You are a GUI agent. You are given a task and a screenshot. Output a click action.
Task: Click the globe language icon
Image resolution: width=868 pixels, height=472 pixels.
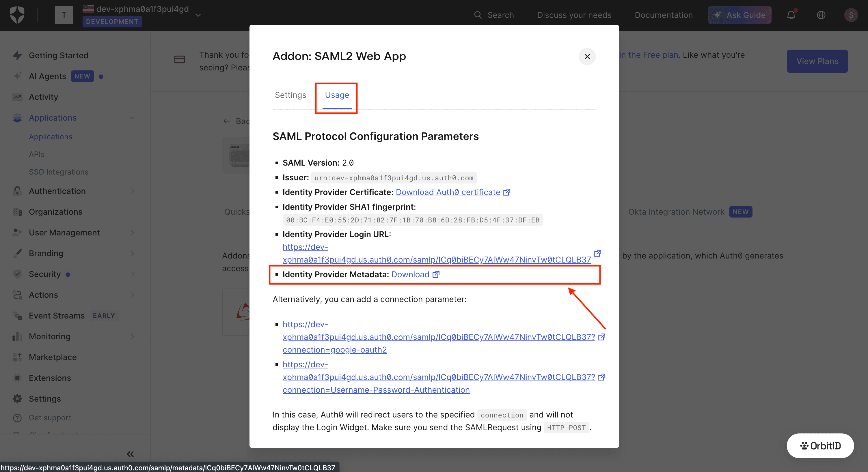(821, 15)
